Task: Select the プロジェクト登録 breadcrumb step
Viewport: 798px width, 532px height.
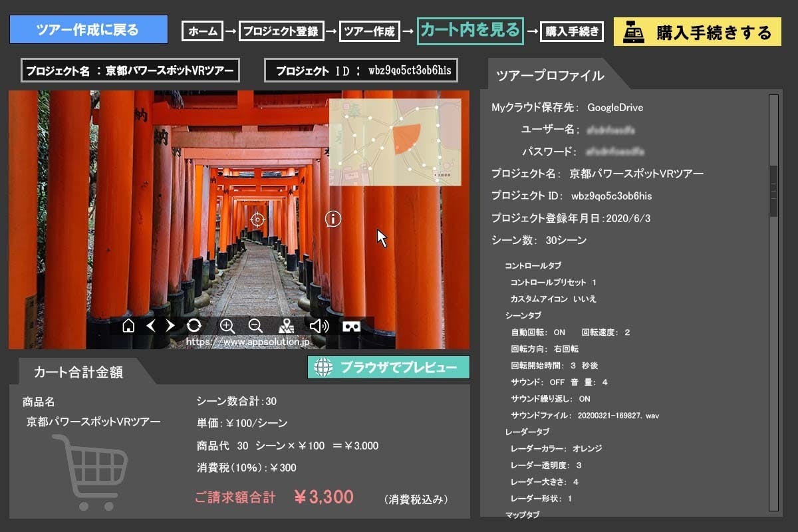Action: click(x=281, y=31)
